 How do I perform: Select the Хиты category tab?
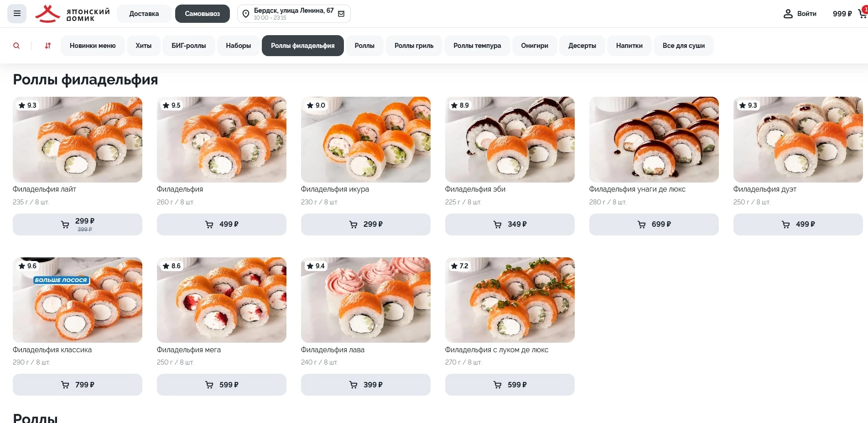coord(143,46)
